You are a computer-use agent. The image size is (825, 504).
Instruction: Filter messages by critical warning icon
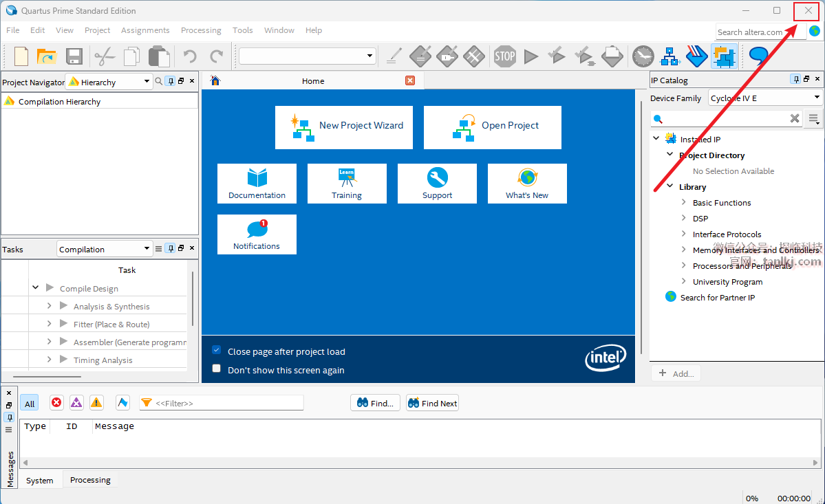76,403
